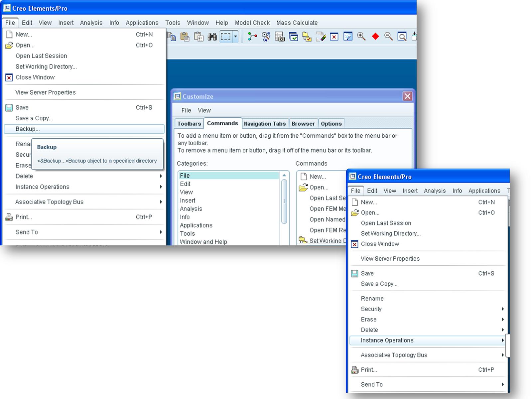Choose Open Last Session in main File menu
This screenshot has width=532, height=399.
84,56
